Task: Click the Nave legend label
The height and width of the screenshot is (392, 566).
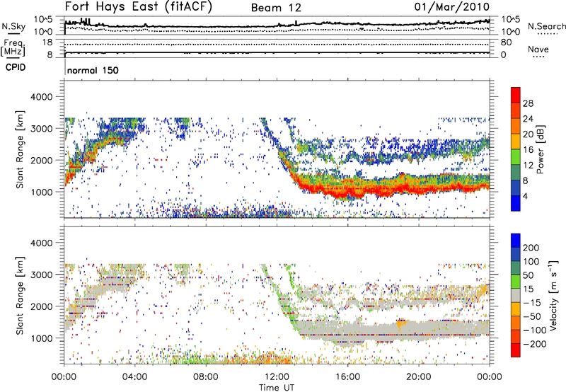Action: pyautogui.click(x=538, y=50)
